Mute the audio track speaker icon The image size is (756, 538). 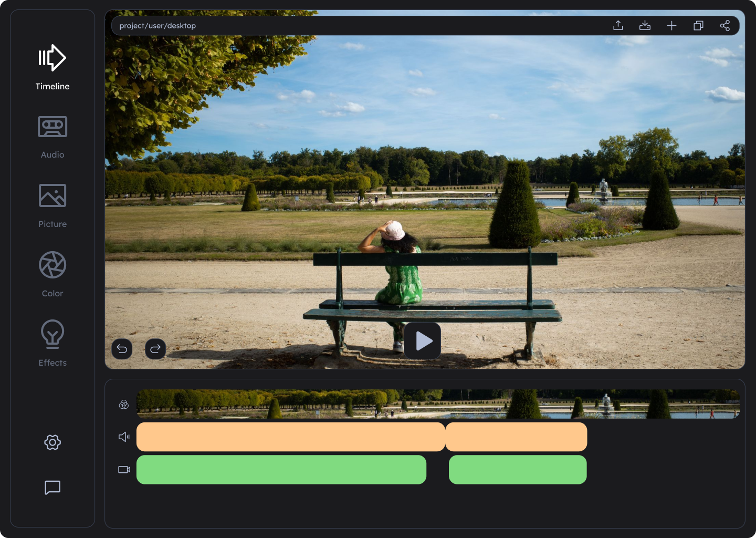pos(124,437)
